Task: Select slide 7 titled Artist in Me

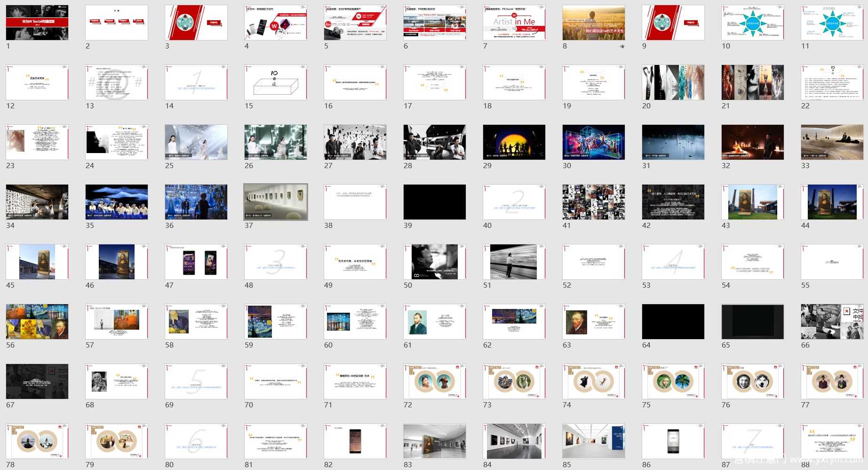Action: pyautogui.click(x=514, y=23)
